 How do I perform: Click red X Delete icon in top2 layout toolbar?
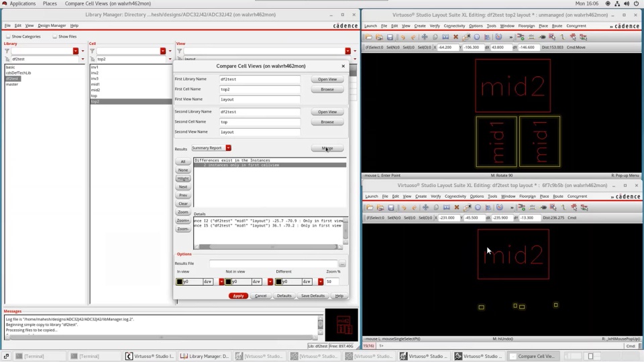(455, 37)
